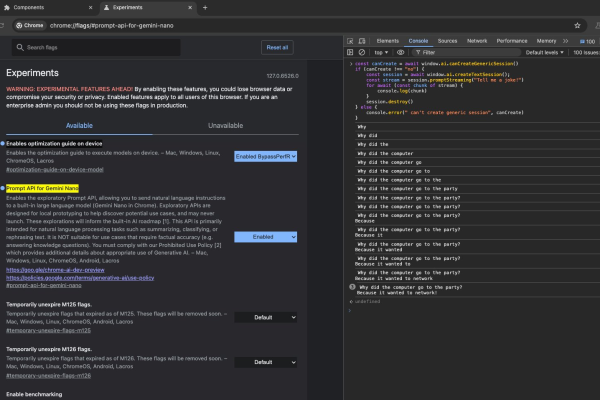Click the version number 127.0.6526.0
Viewport: 600px width, 400px height.
(x=282, y=76)
